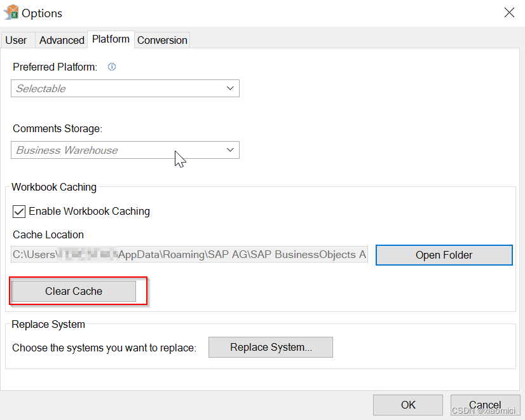This screenshot has width=525, height=420.
Task: Open the Comments Storage dropdown
Action: (x=125, y=150)
